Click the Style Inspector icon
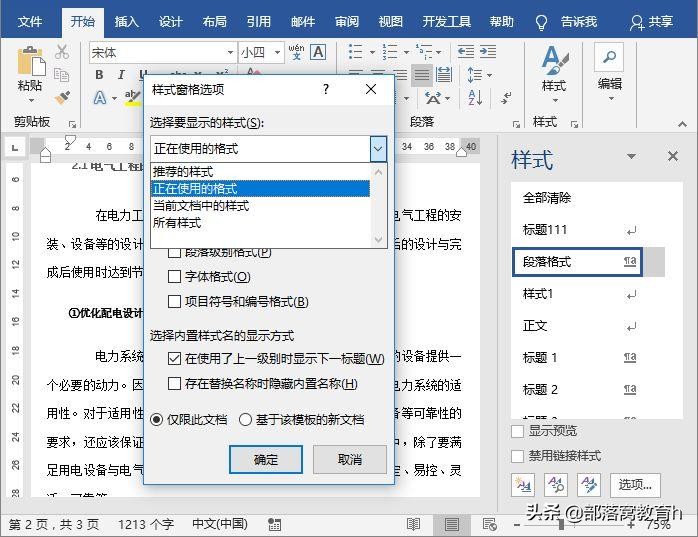The width and height of the screenshot is (698, 537). 556,485
